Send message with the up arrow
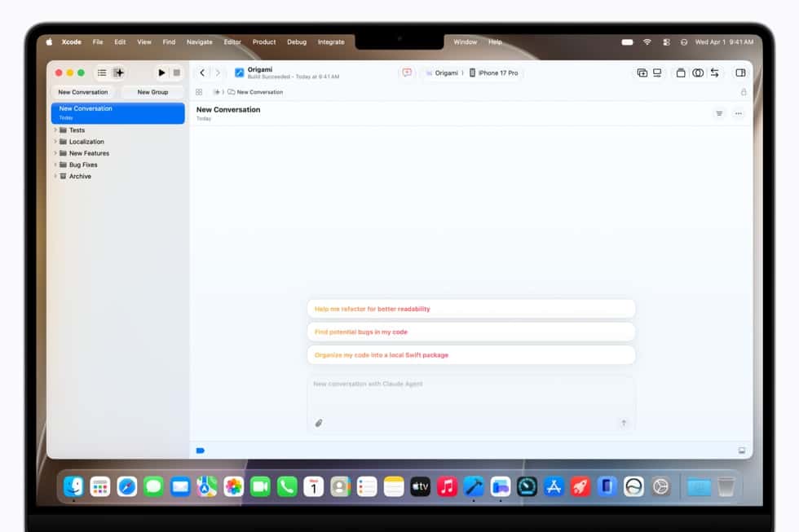The image size is (799, 532). (x=623, y=423)
